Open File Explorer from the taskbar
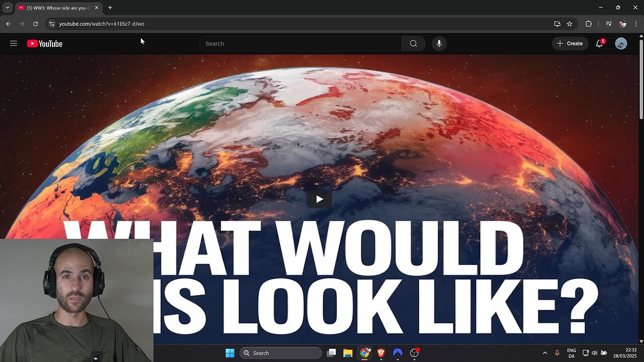The height and width of the screenshot is (362, 644). coord(348,353)
